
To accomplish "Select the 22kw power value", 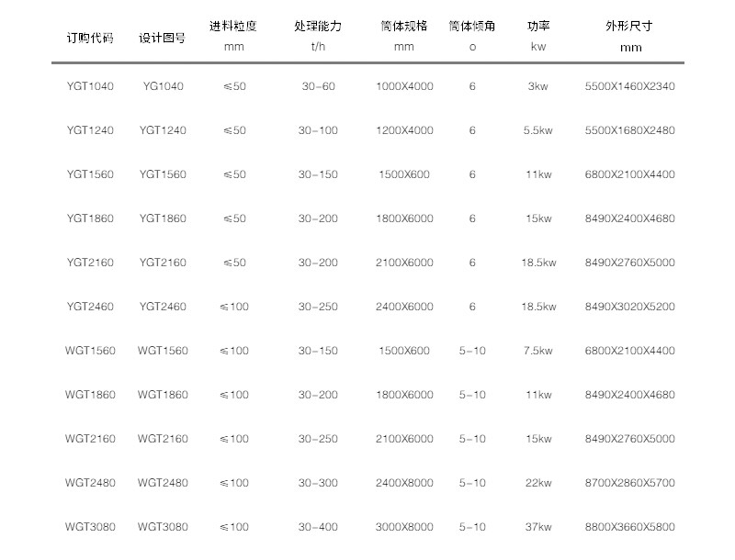I will tap(538, 483).
